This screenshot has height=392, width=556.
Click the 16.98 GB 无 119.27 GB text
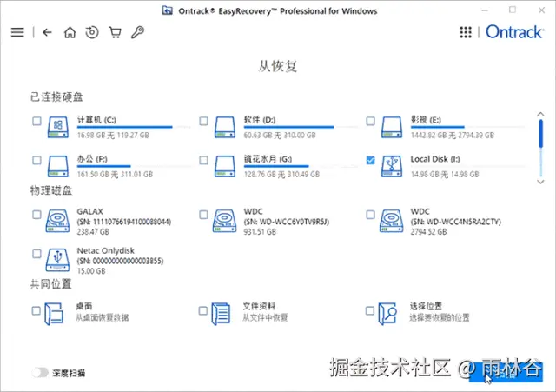[113, 136]
